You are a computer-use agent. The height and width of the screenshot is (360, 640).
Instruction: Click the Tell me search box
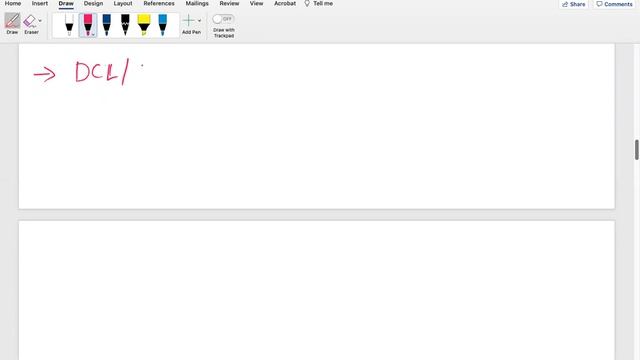(x=319, y=3)
